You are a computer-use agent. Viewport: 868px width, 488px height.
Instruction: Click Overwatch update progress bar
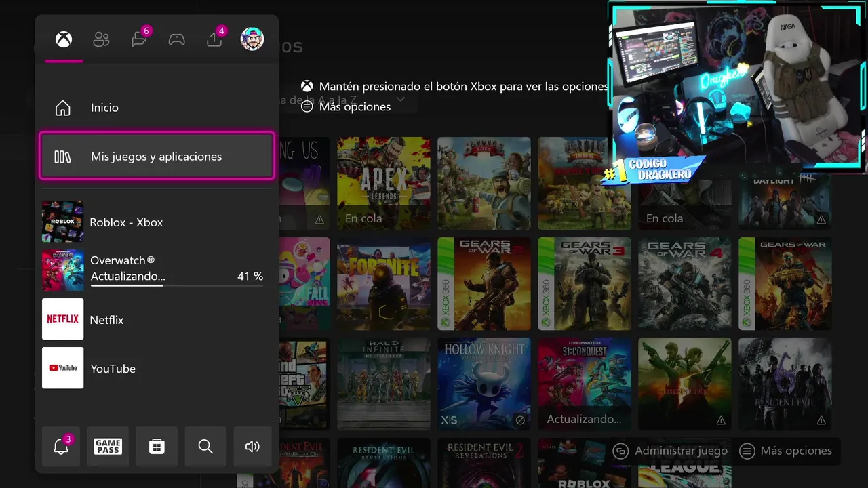(177, 285)
